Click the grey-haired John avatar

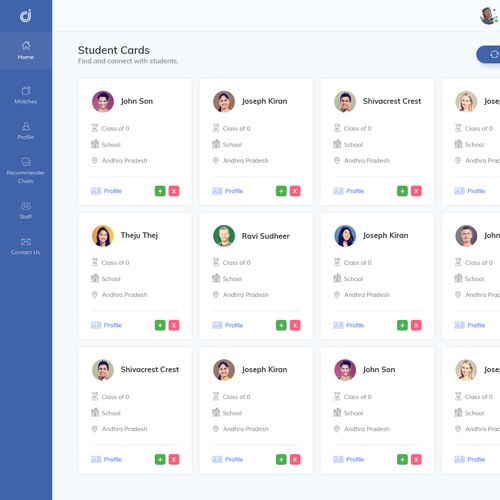tap(466, 236)
